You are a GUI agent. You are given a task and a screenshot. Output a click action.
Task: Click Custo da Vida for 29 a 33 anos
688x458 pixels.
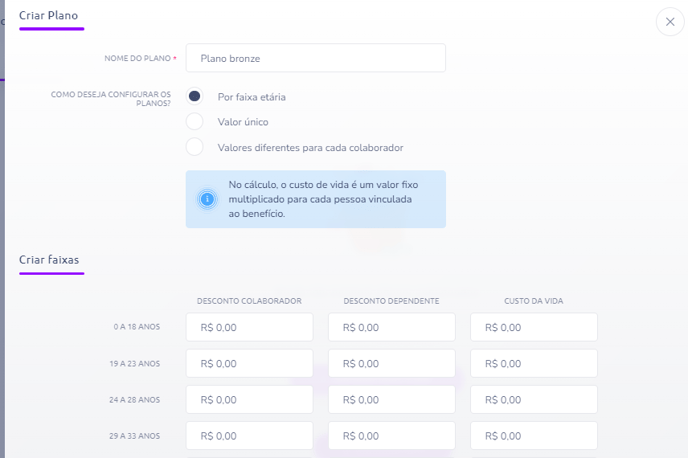(x=534, y=436)
